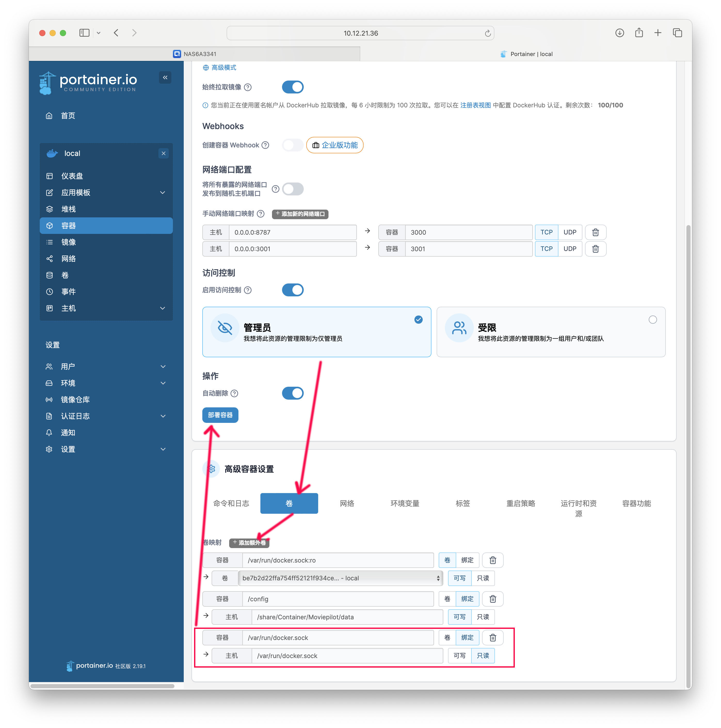Switch to the 运行时和资源 tab
Viewport: 721px width, 728px height.
(x=579, y=508)
